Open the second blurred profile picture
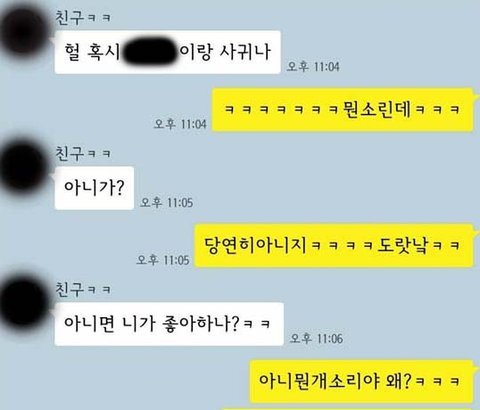Image resolution: width=480 pixels, height=410 pixels. point(23,167)
